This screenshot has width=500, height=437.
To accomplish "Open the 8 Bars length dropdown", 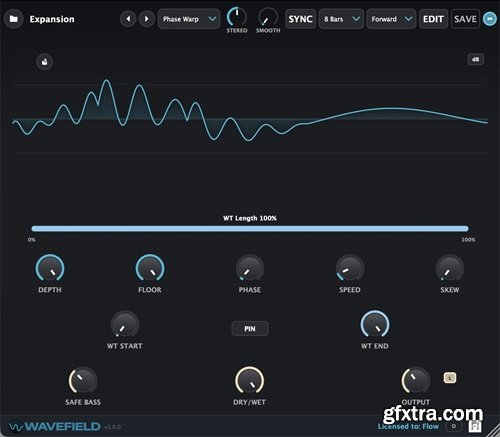I will 341,19.
